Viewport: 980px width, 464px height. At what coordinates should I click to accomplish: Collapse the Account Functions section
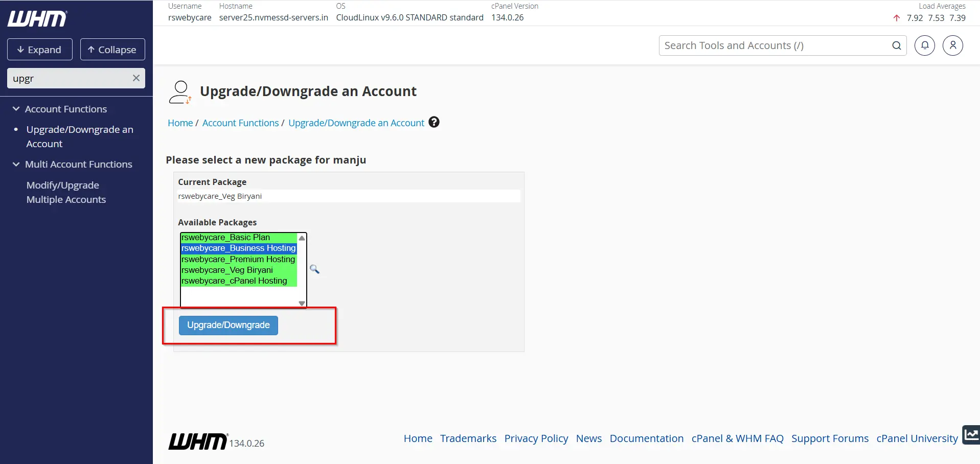(16, 109)
